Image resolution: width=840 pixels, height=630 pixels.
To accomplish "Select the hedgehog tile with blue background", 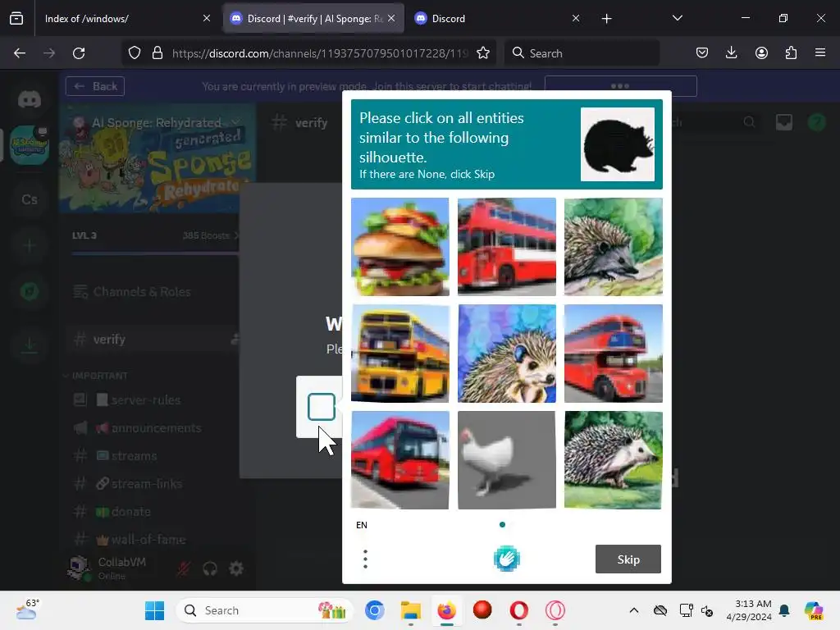I will [x=506, y=353].
